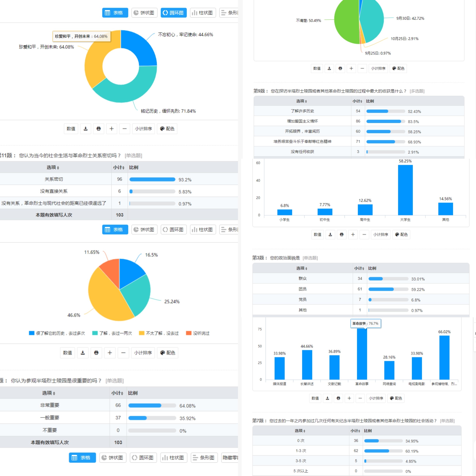Print the 9月30日 pie chart
Image resolution: width=476 pixels, height=476 pixels.
coord(340,68)
